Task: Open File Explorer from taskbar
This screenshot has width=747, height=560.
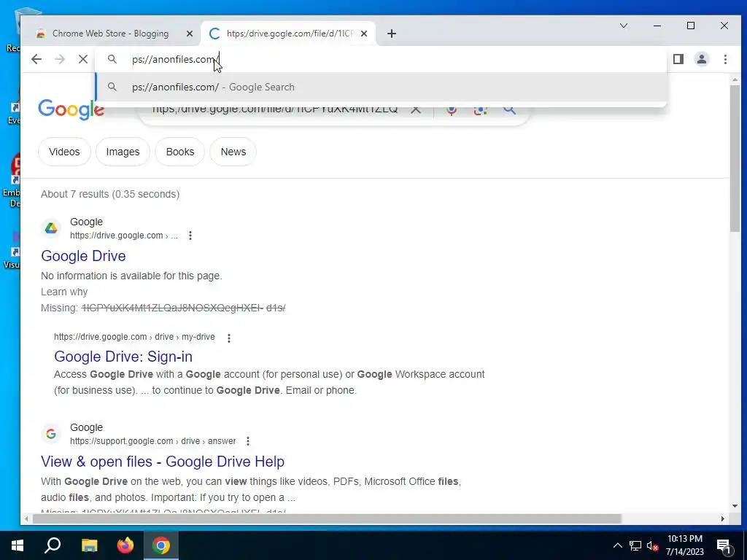Action: pos(89,545)
